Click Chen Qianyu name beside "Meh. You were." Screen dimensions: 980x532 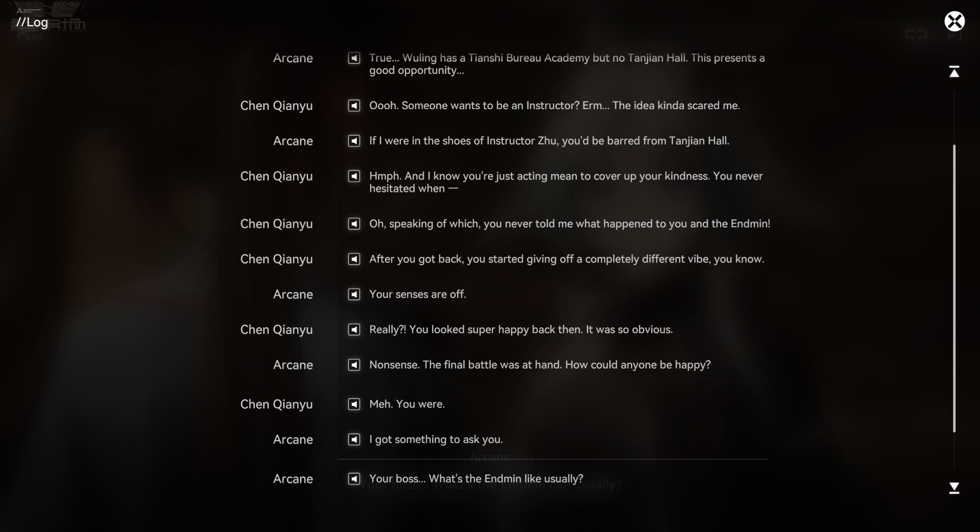click(276, 404)
